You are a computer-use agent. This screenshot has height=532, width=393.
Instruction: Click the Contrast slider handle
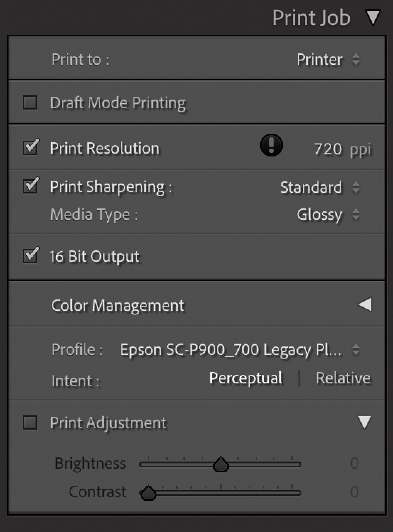[148, 493]
